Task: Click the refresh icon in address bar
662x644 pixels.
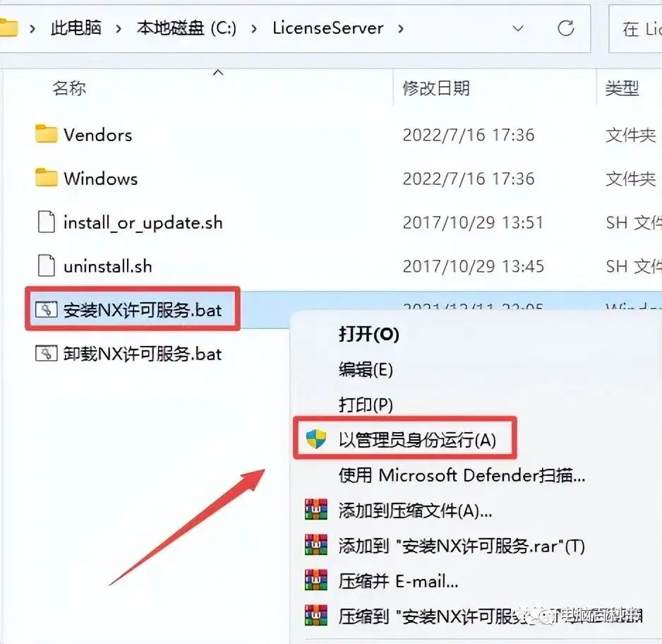Action: tap(565, 28)
